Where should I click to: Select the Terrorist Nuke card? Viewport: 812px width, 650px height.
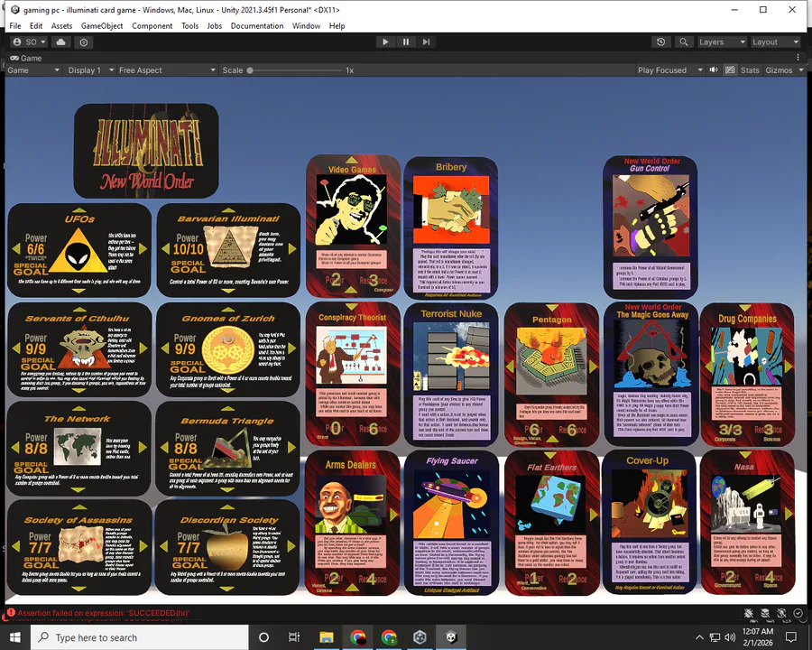(x=451, y=375)
